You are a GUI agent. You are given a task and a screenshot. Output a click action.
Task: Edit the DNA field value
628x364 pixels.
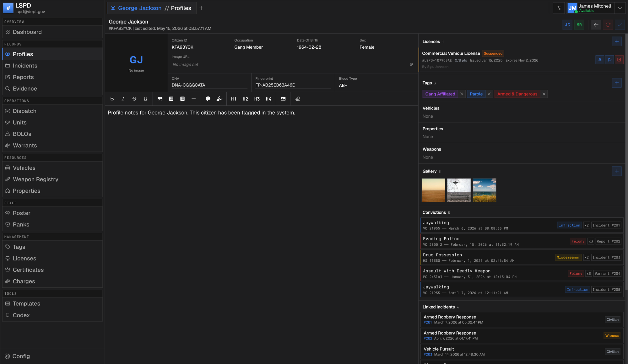pyautogui.click(x=209, y=85)
